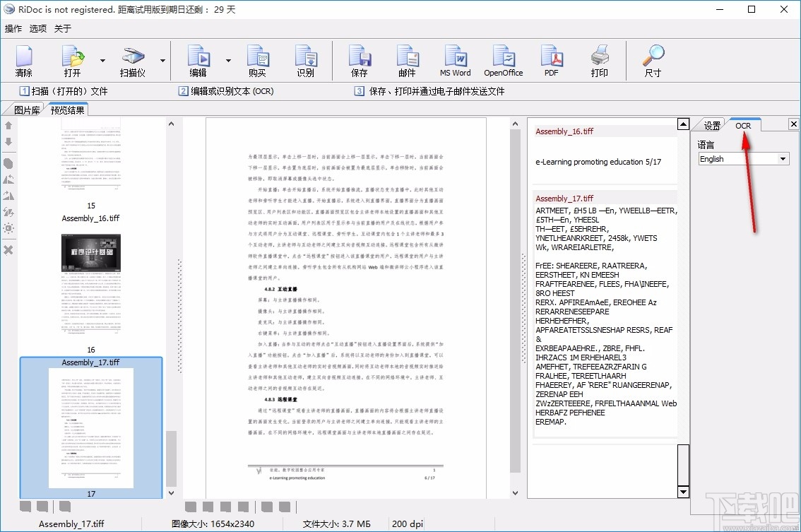
Task: Move selected page up with arrow icon
Action: point(8,125)
